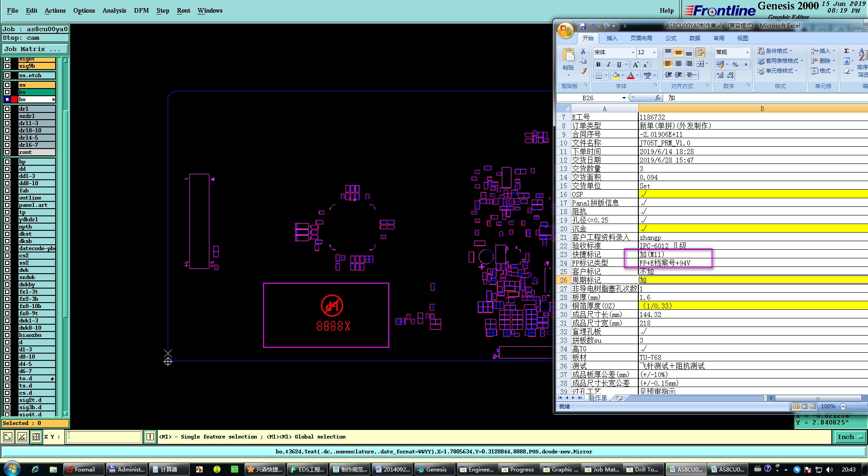Click the Excel Format cells button
Image resolution: width=868 pixels, height=476 pixels.
[823, 71]
